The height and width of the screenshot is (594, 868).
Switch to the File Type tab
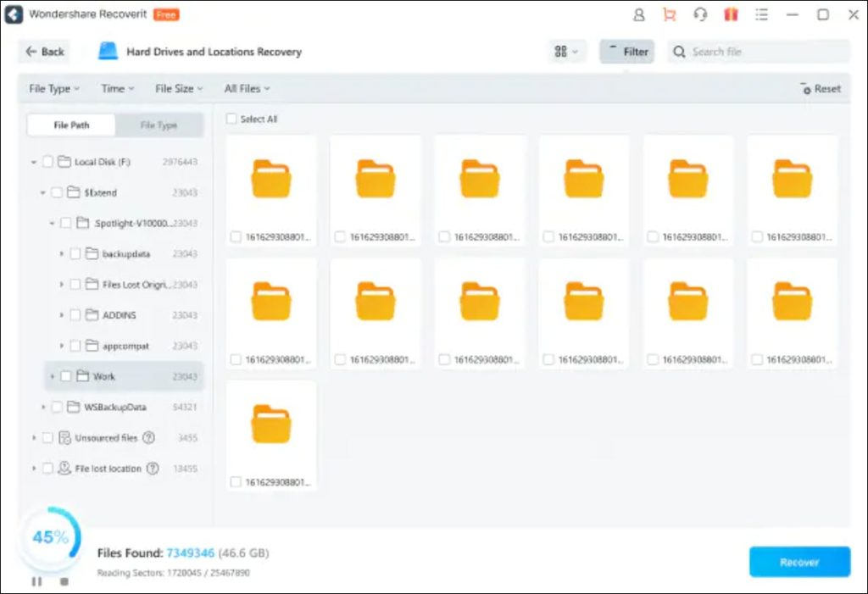(159, 125)
